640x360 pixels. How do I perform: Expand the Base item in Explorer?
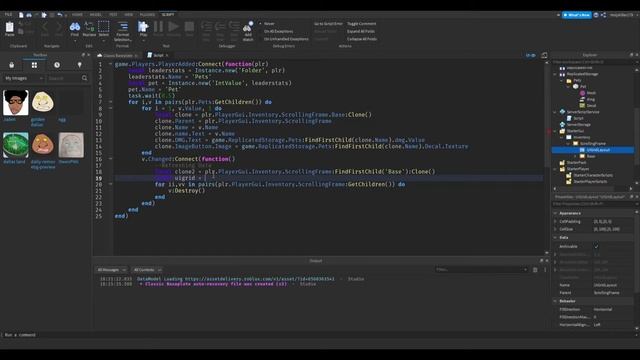[x=575, y=156]
